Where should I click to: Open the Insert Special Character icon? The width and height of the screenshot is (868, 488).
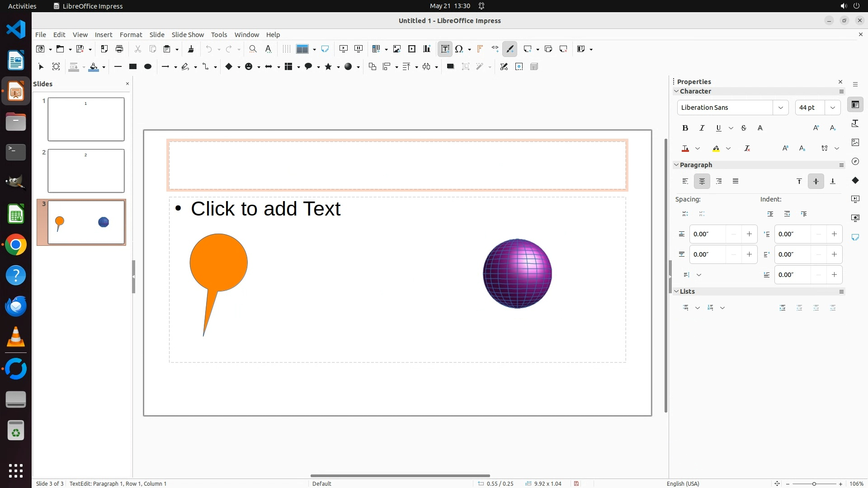point(459,49)
